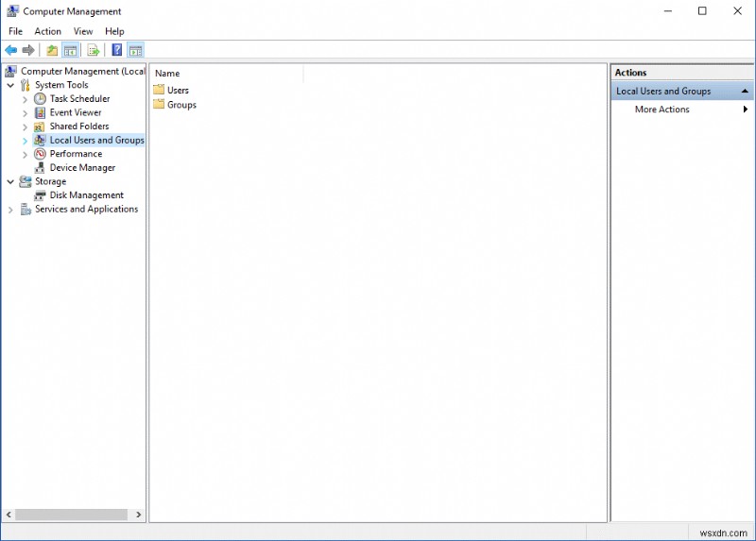Expand the Services and Applications chevron
Screen dimensions: 756x541
click(x=10, y=210)
